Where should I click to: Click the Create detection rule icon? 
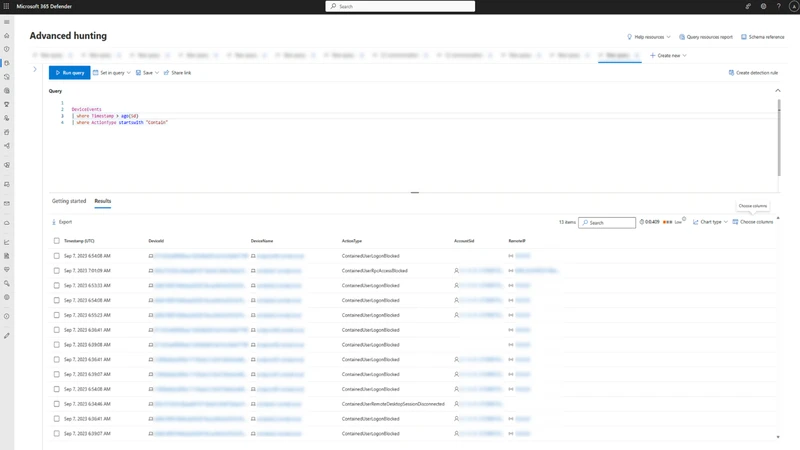[731, 73]
